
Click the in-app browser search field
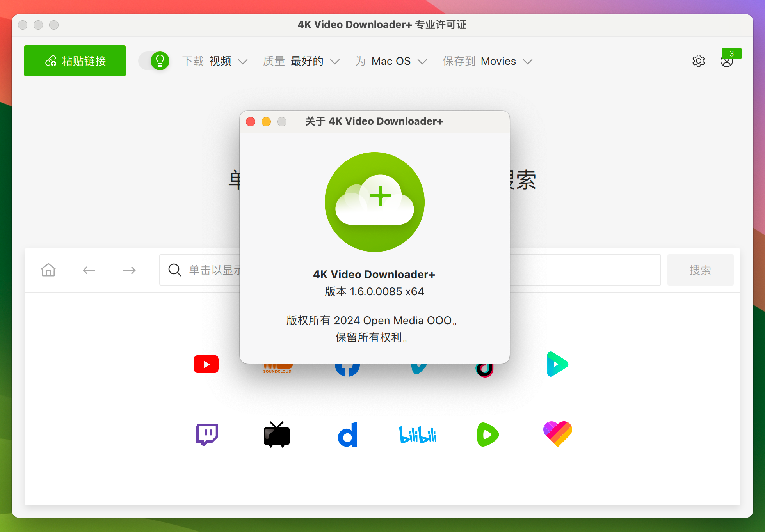click(x=410, y=270)
